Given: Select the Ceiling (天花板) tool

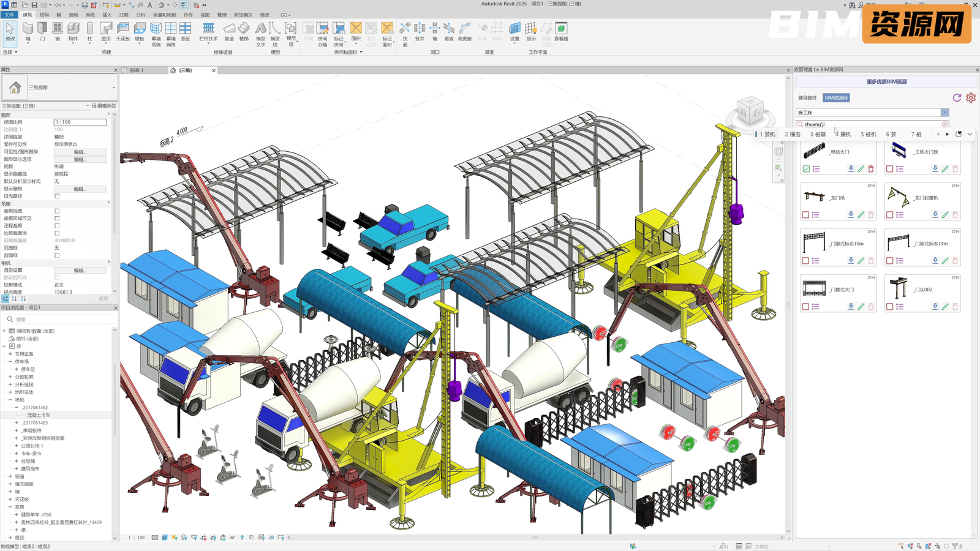Looking at the screenshot, I should pyautogui.click(x=123, y=32).
